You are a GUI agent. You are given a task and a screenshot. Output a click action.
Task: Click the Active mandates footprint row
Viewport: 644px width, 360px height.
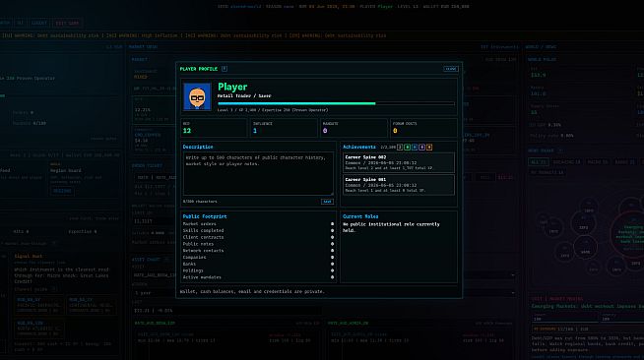pos(258,277)
